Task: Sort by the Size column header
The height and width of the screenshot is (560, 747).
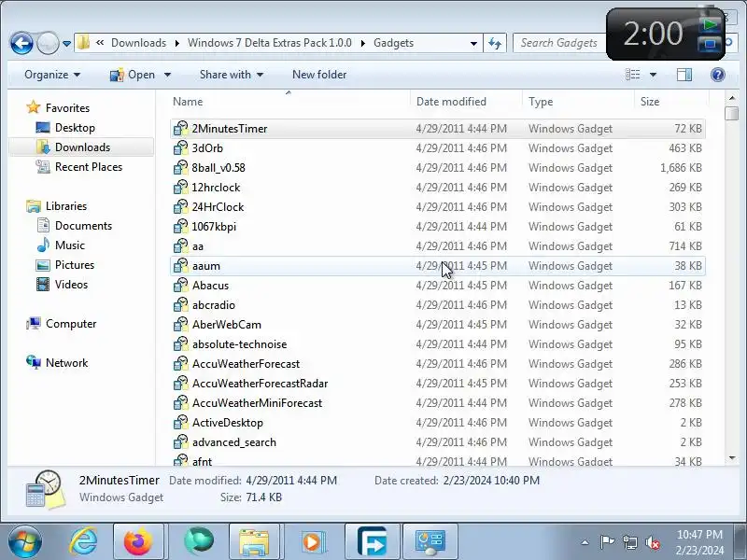Action: click(x=671, y=102)
